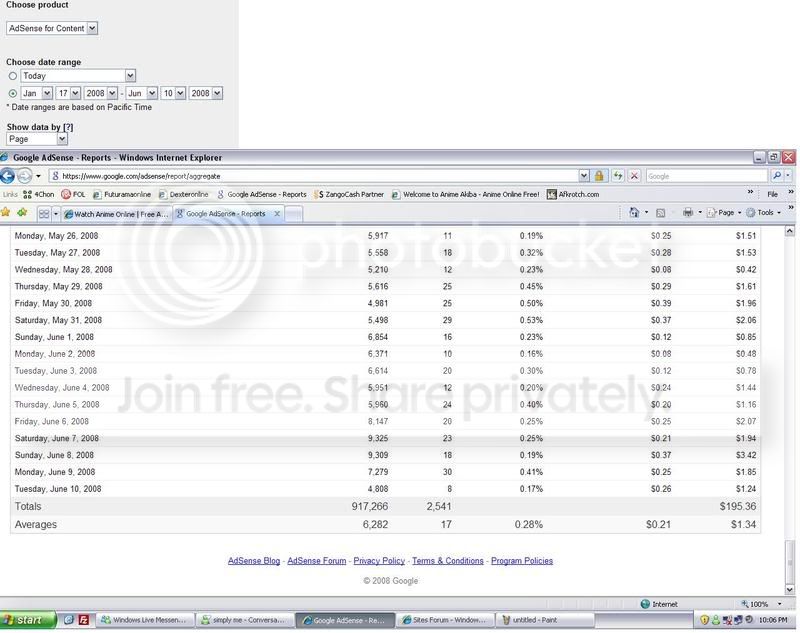Switch to Watch Anime Online tab
The image size is (800, 633).
point(118,214)
